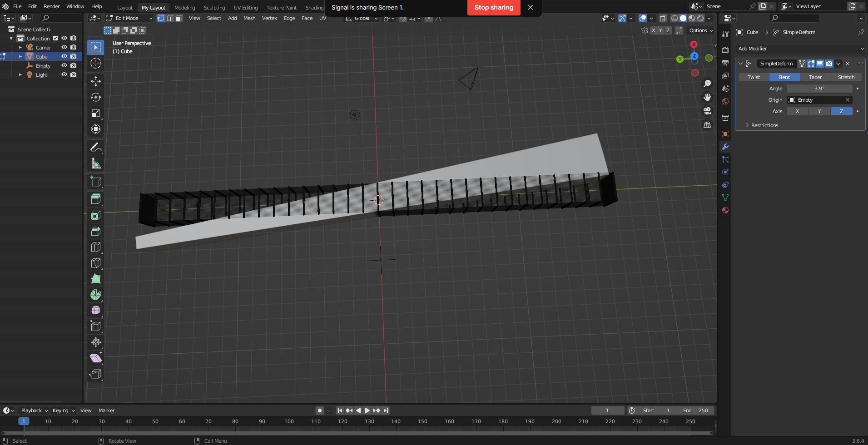Select the Inset Faces tool
868x445 pixels.
coord(96,215)
